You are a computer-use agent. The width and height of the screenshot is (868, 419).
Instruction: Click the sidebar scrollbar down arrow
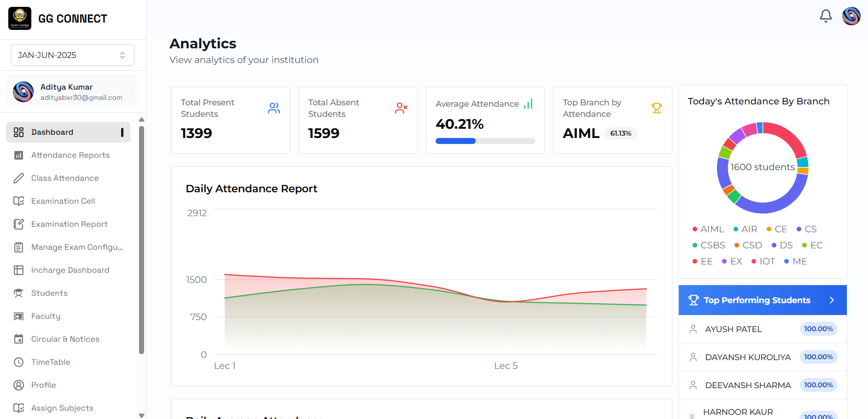click(141, 415)
